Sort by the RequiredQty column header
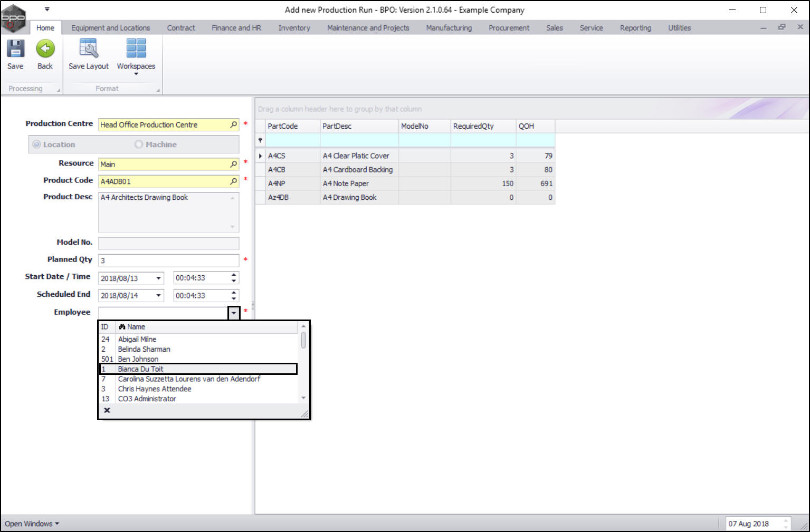810x532 pixels. click(483, 126)
